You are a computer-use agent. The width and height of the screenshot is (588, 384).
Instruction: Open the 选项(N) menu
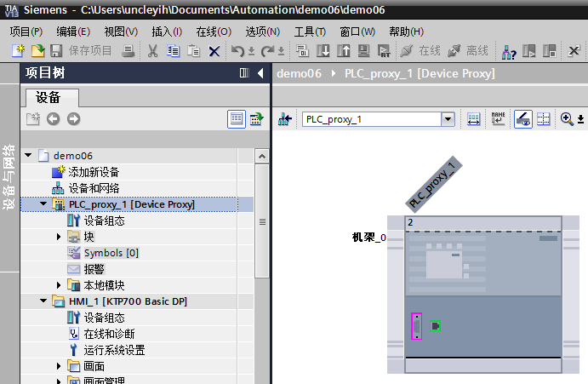(x=262, y=32)
